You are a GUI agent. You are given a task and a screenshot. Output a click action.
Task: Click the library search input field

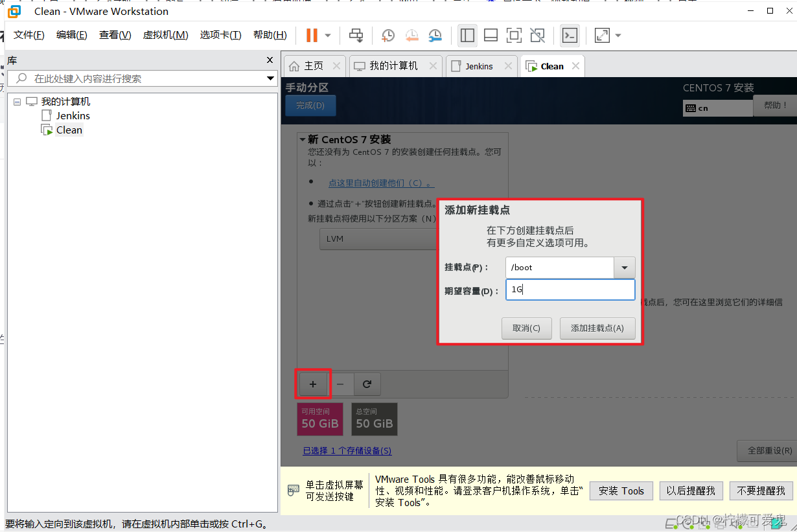pyautogui.click(x=143, y=78)
